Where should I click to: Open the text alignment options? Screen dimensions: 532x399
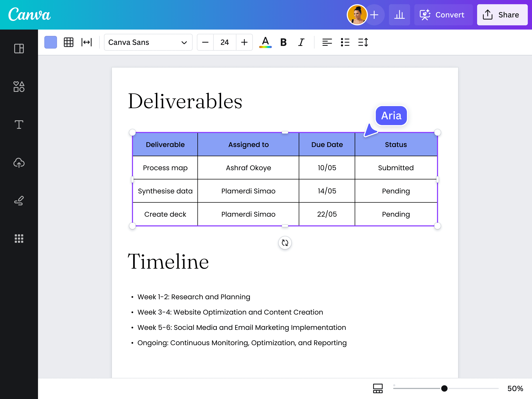327,42
